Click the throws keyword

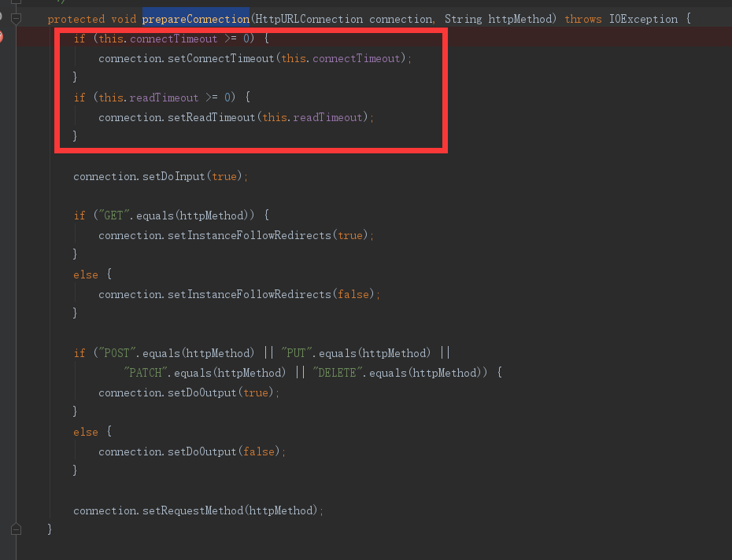tap(583, 19)
